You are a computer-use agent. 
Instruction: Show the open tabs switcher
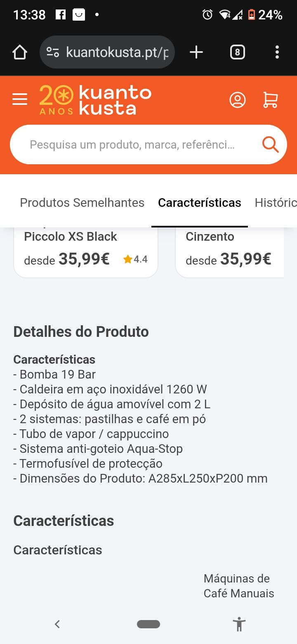coord(237,52)
